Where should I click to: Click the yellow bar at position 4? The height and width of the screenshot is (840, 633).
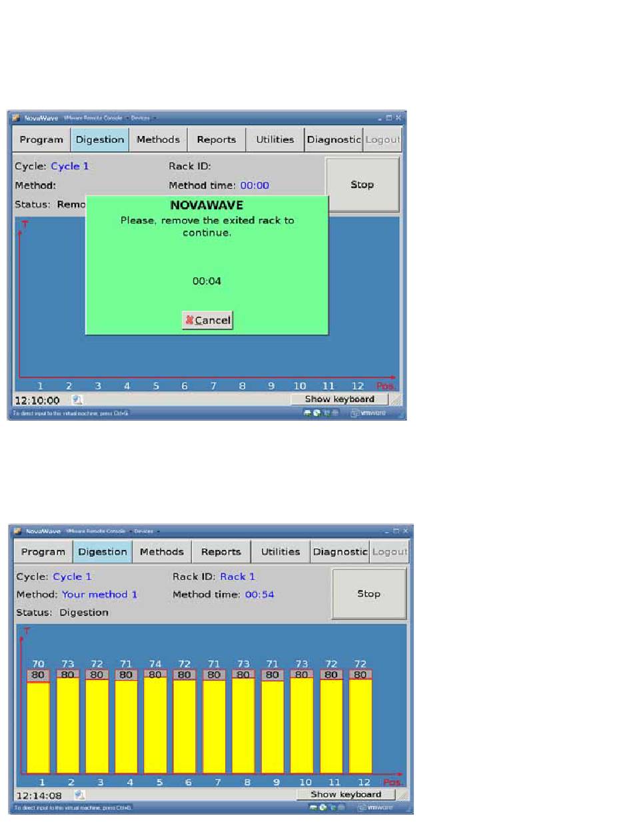tap(126, 727)
